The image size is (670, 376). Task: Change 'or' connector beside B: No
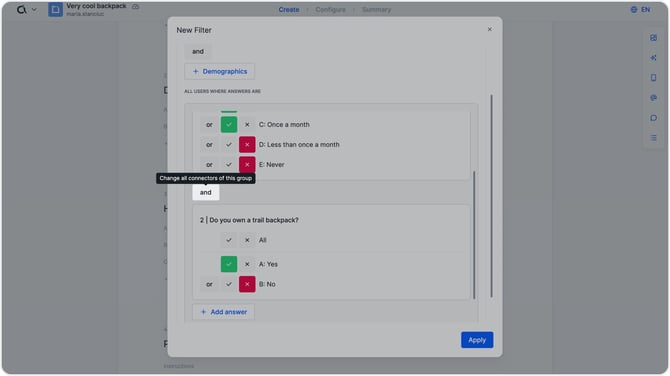209,284
